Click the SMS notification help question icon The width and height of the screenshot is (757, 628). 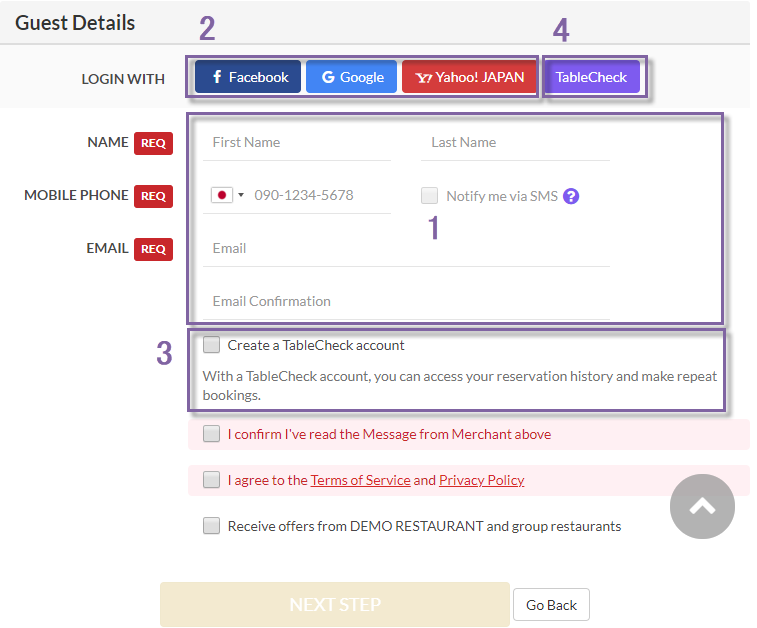coord(571,196)
